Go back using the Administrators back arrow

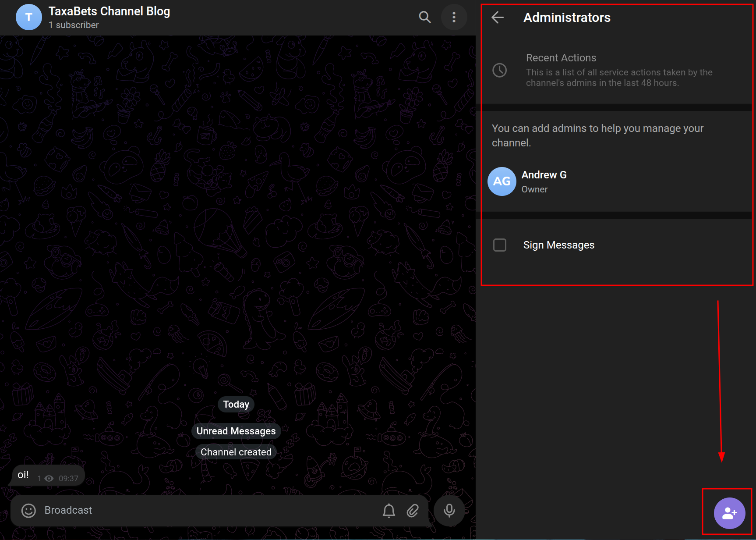tap(498, 18)
